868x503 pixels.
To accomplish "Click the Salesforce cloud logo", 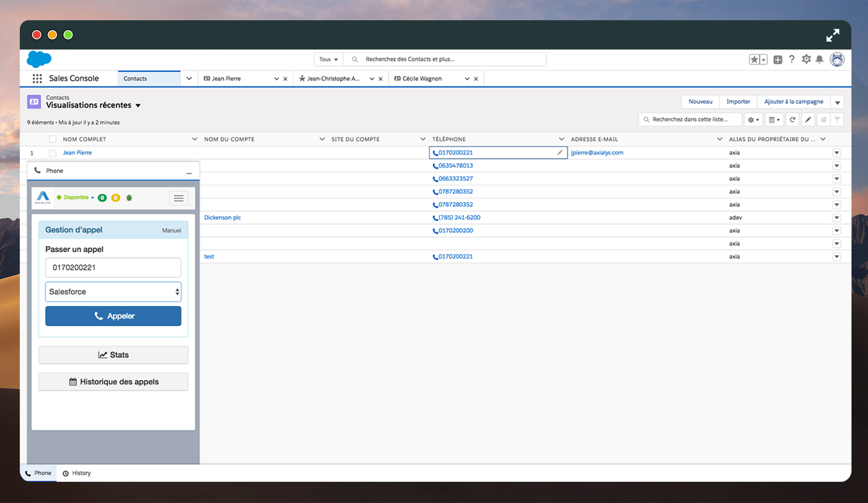I will click(x=39, y=59).
